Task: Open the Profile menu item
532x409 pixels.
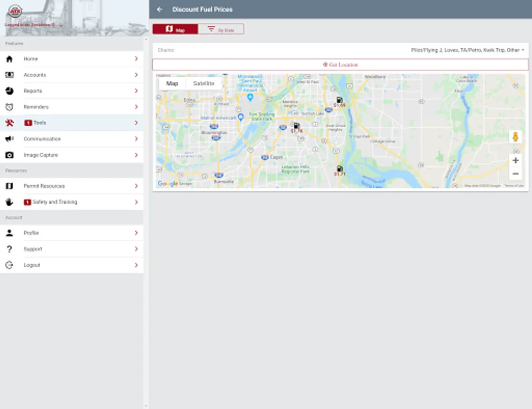Action: (x=31, y=233)
